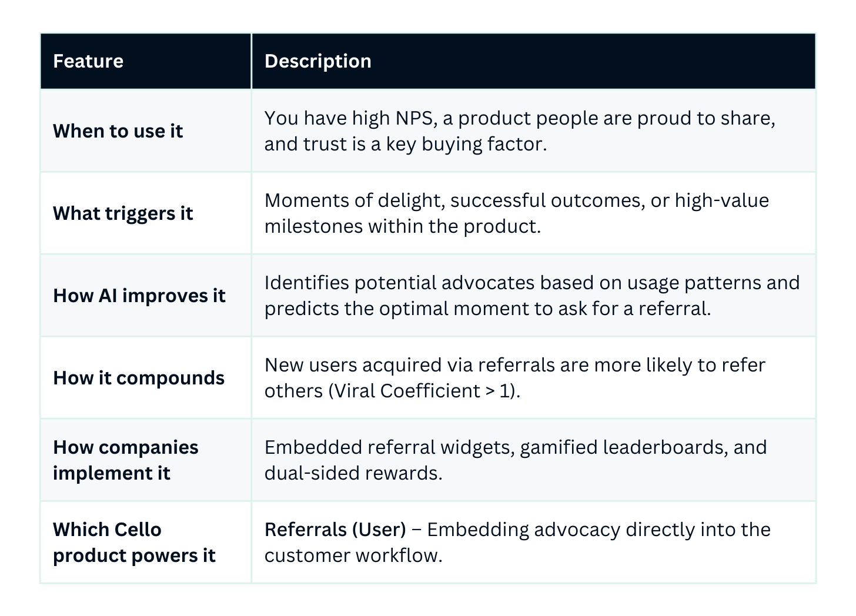
Task: Select the "How it compounds" cell
Action: [139, 378]
